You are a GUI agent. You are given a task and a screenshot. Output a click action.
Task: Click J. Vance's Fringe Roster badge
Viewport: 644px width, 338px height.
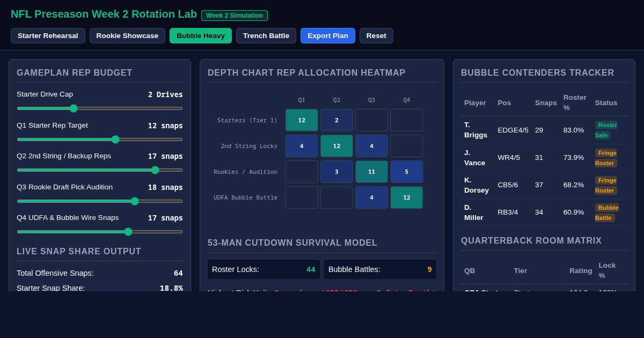(606, 158)
